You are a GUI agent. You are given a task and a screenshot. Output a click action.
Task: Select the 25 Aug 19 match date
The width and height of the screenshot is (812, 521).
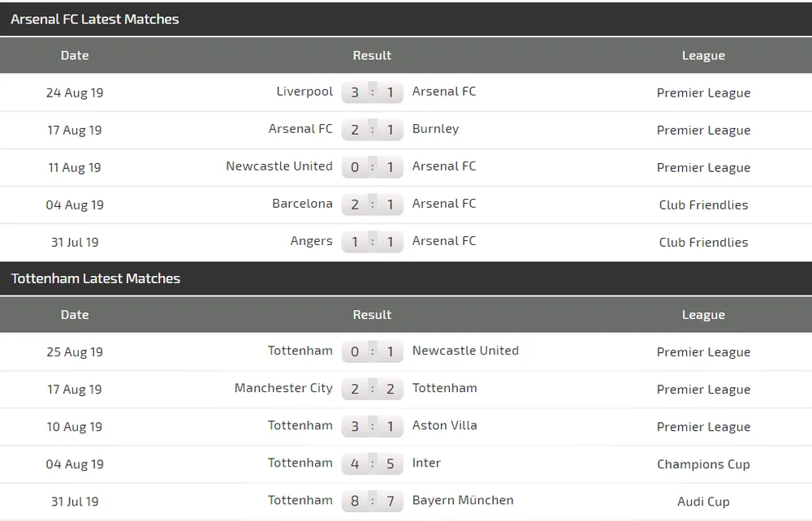[75, 351]
